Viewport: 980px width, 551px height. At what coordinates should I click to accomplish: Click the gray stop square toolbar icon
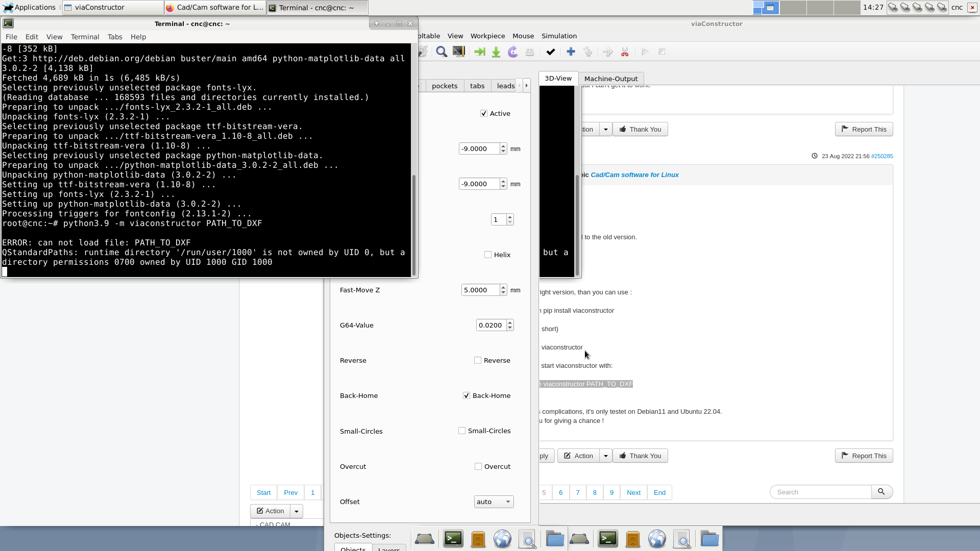coord(662,52)
